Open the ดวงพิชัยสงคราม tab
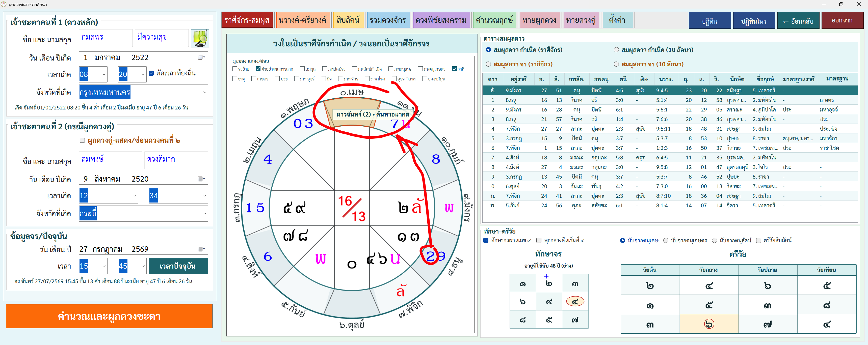868x345 pixels. coord(441,20)
